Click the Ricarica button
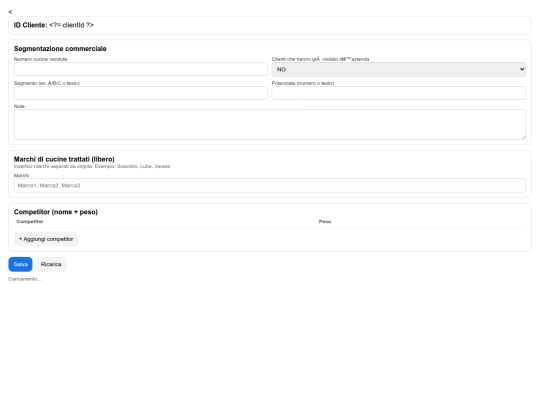Image resolution: width=540 pixels, height=405 pixels. [x=51, y=264]
